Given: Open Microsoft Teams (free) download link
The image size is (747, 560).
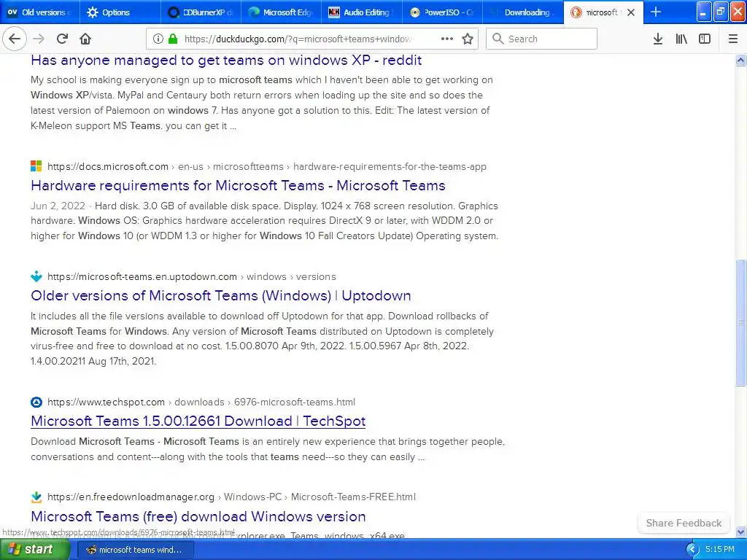Looking at the screenshot, I should click(198, 516).
